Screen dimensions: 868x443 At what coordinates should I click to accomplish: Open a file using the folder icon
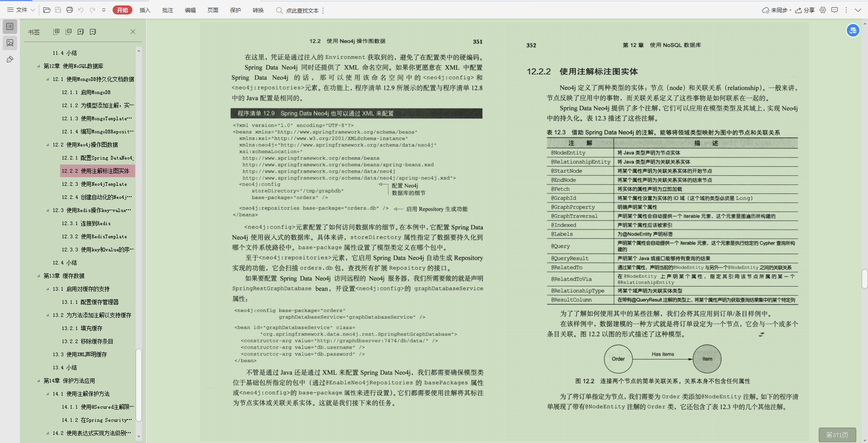47,10
